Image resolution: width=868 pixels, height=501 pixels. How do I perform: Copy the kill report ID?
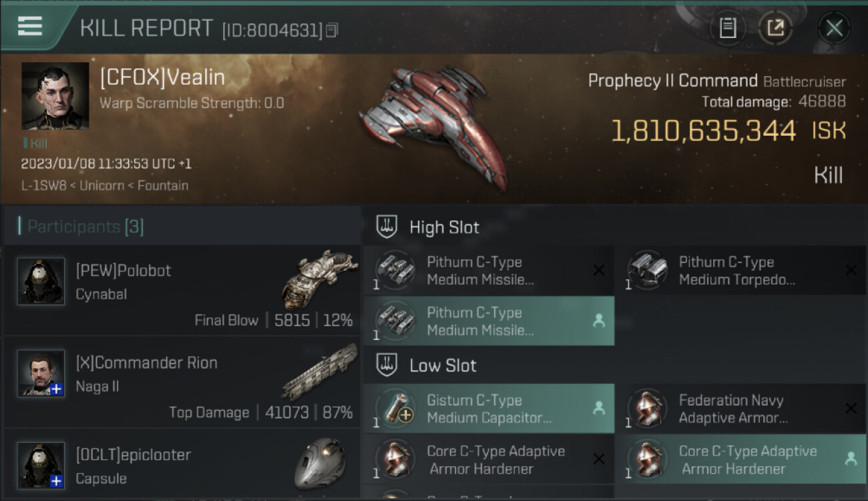tap(333, 30)
